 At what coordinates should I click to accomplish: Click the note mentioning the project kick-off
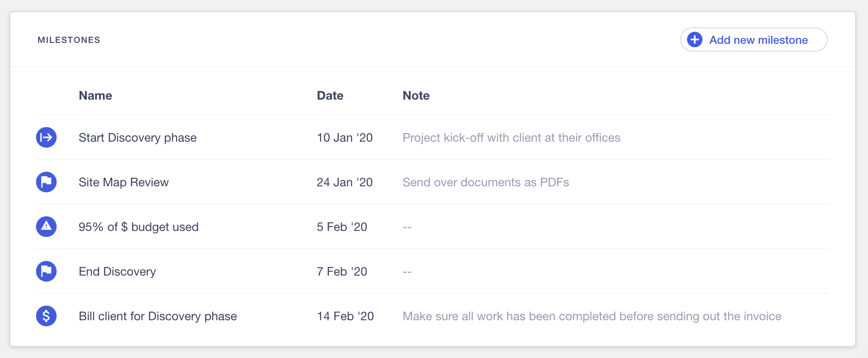511,137
